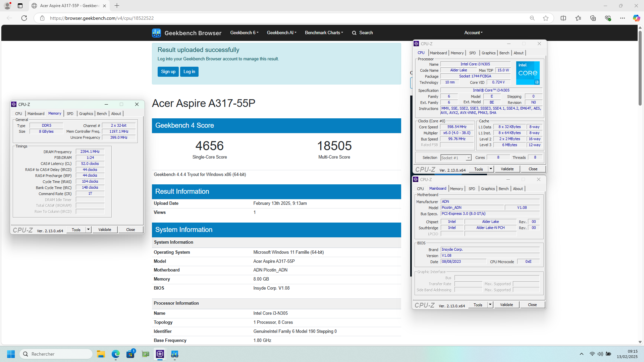The image size is (644, 362).
Task: Open Account dropdown menu
Action: pyautogui.click(x=473, y=33)
